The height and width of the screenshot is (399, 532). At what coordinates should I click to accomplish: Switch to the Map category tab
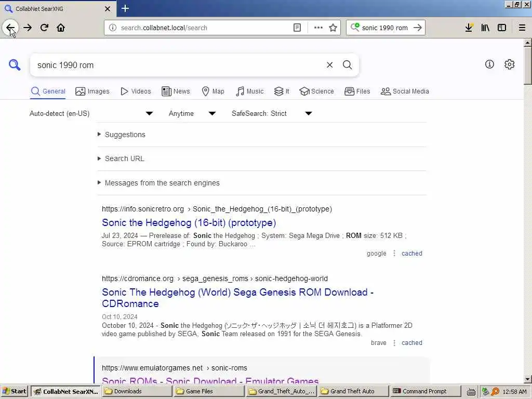coord(213,91)
